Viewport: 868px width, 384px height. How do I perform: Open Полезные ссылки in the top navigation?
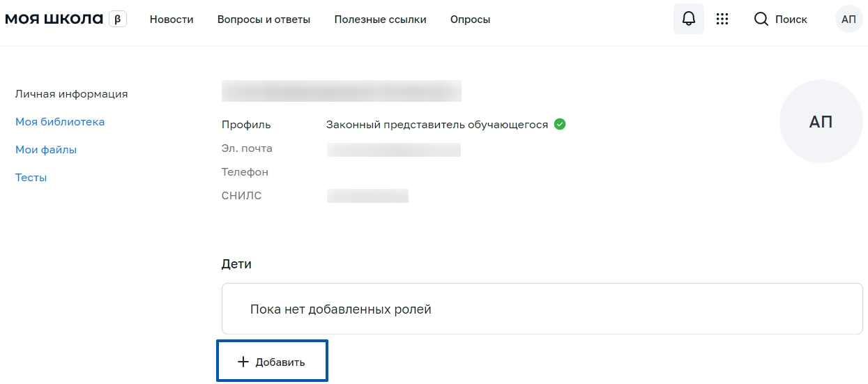point(380,20)
